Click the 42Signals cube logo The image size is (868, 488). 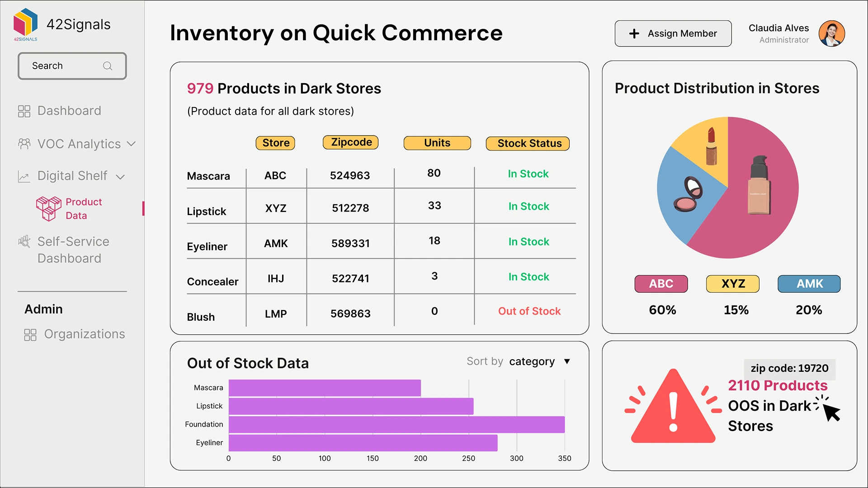point(25,23)
